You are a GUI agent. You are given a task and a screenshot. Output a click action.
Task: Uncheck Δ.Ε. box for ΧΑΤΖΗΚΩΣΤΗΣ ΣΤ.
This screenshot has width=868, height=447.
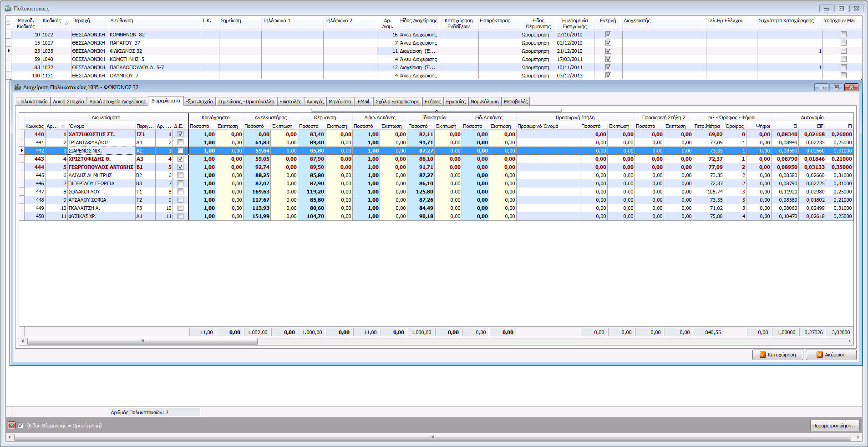[x=180, y=134]
